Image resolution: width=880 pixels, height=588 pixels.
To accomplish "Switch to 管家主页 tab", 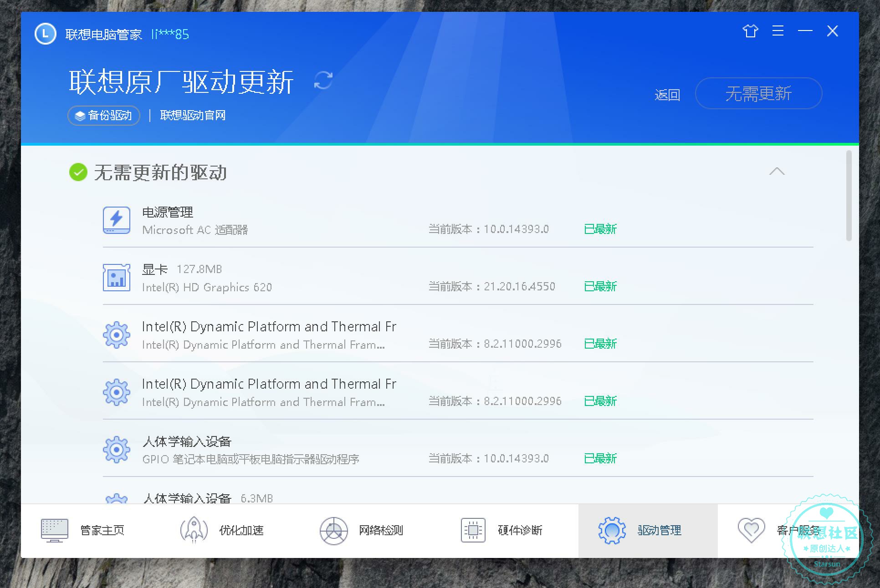I will point(90,531).
